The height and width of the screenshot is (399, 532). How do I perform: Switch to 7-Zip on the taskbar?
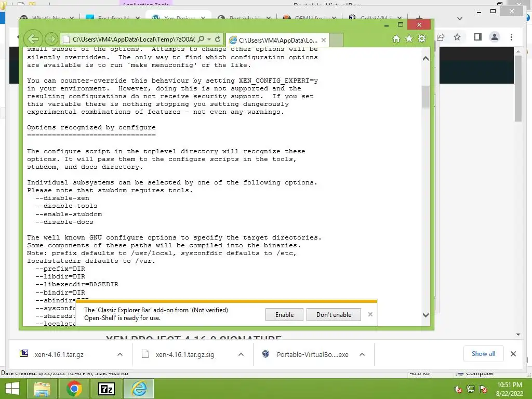pyautogui.click(x=106, y=389)
